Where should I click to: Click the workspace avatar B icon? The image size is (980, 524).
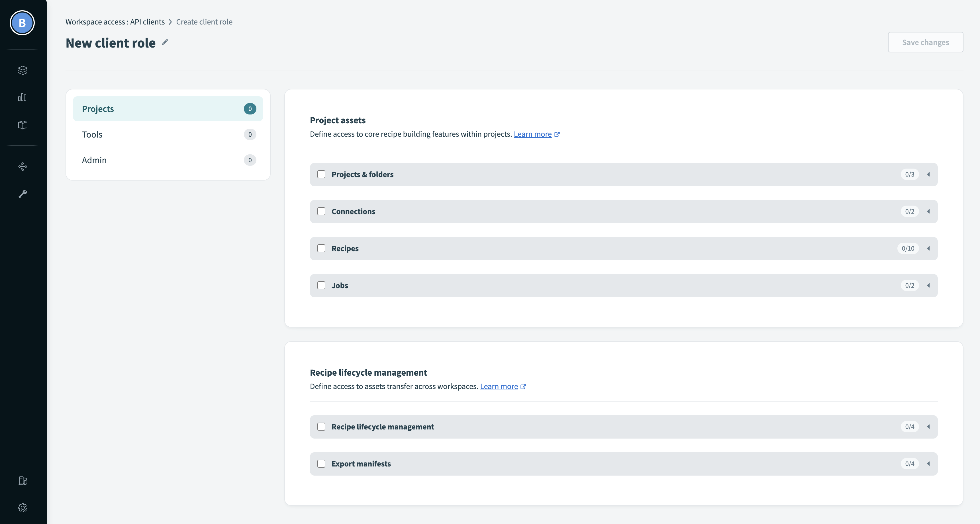[x=22, y=23]
